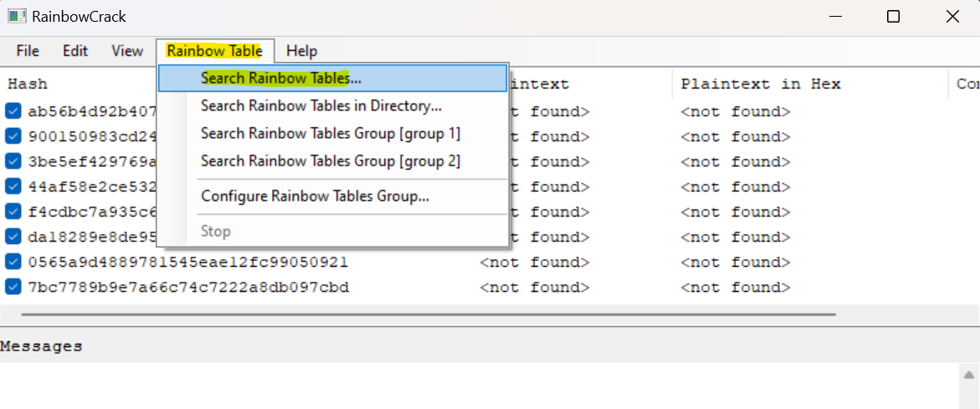Uncheck the 3be5ef429769 hash row checkbox

click(x=13, y=161)
